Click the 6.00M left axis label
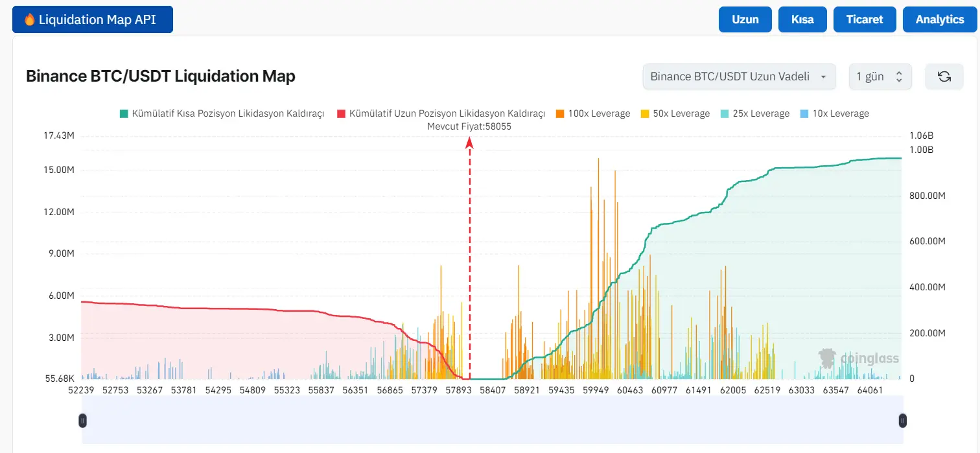 coord(61,296)
